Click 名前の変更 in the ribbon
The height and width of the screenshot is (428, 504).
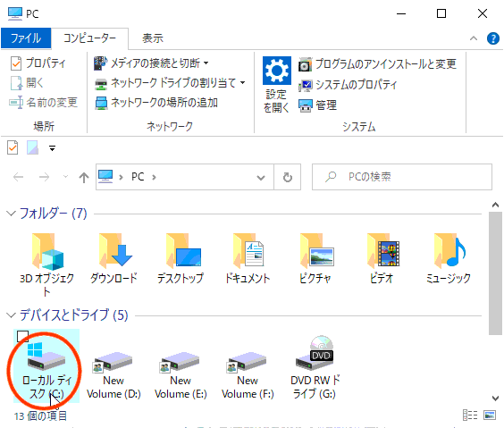(x=44, y=103)
